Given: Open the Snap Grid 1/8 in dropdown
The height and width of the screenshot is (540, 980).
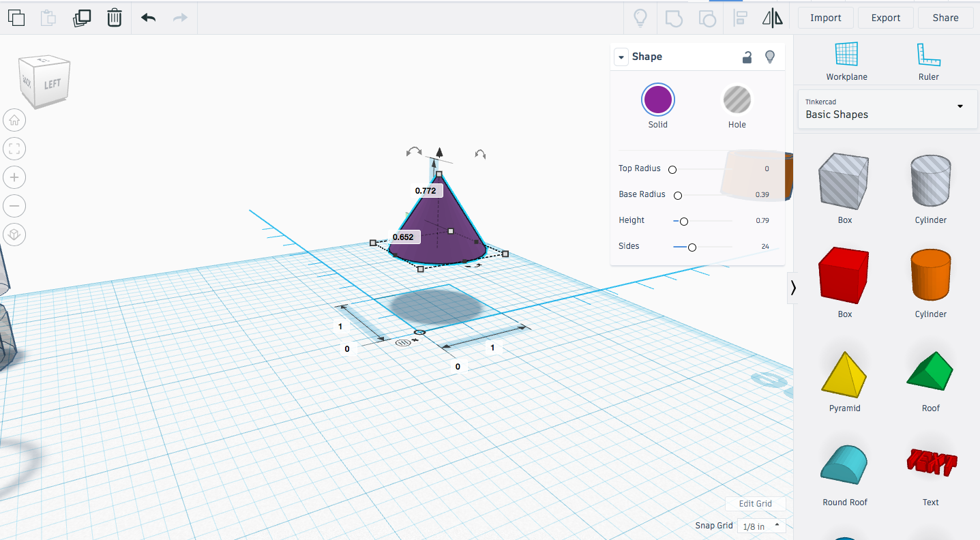Looking at the screenshot, I should click(761, 526).
